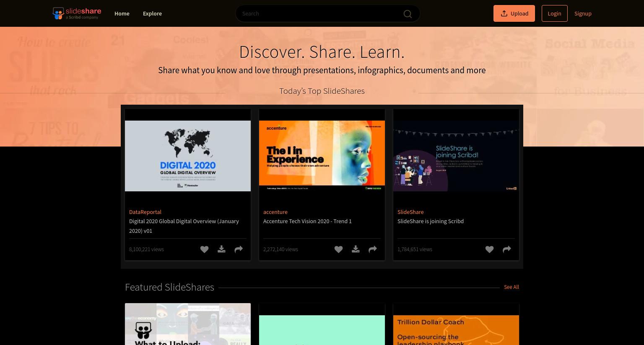This screenshot has height=345, width=644.
Task: Click the 1,784,651 views text
Action: click(415, 249)
